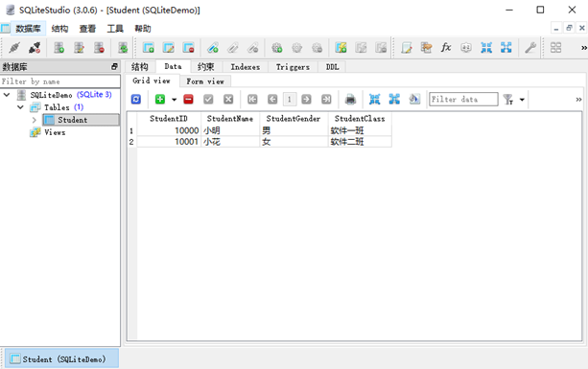This screenshot has height=369, width=588.
Task: Refresh the table data grid
Action: (136, 100)
